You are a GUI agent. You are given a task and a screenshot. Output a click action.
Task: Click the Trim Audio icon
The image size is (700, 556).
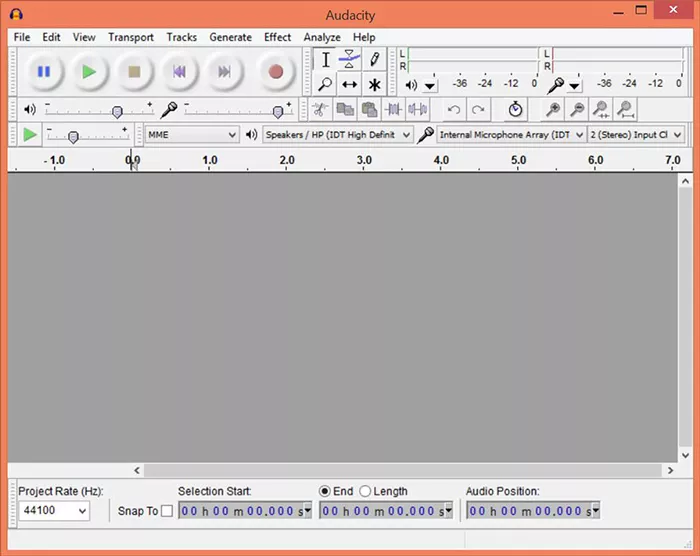[x=393, y=109]
